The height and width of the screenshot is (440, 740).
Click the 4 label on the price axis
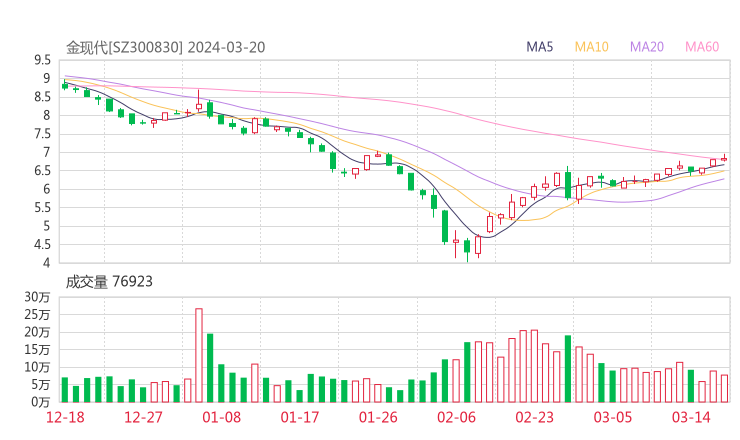coord(46,263)
